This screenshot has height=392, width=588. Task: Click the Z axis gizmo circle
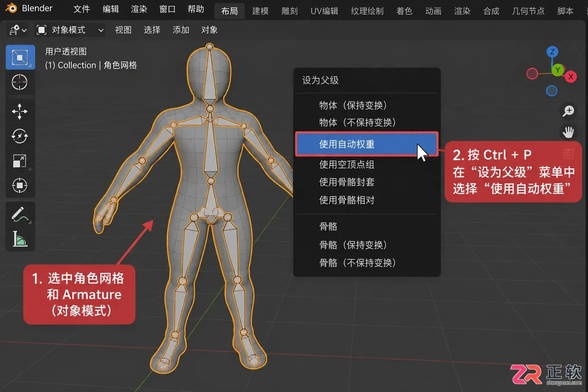click(x=552, y=52)
